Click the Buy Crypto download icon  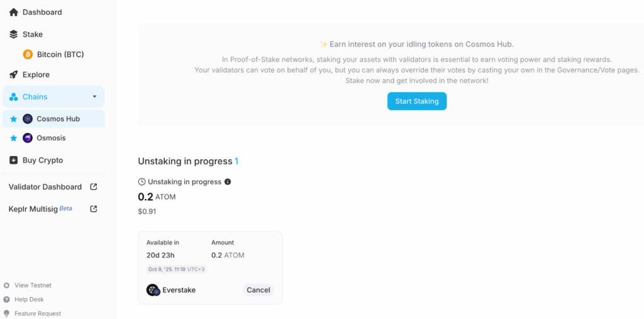(14, 160)
